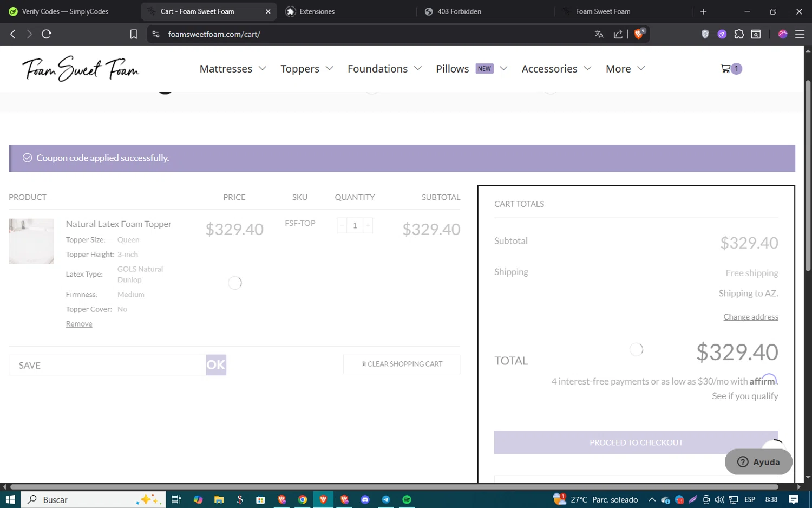
Task: Click the taskbar clock 8:38
Action: [771, 499]
